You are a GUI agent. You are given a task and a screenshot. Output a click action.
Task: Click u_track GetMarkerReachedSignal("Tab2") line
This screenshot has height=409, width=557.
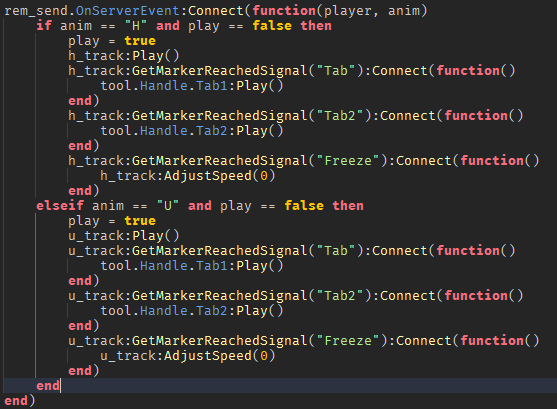coord(296,296)
